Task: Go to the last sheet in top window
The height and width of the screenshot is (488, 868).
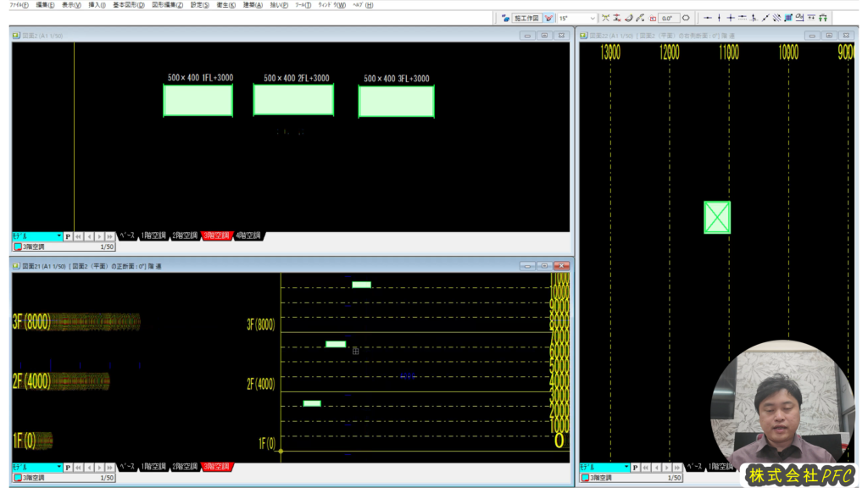Action: 110,236
